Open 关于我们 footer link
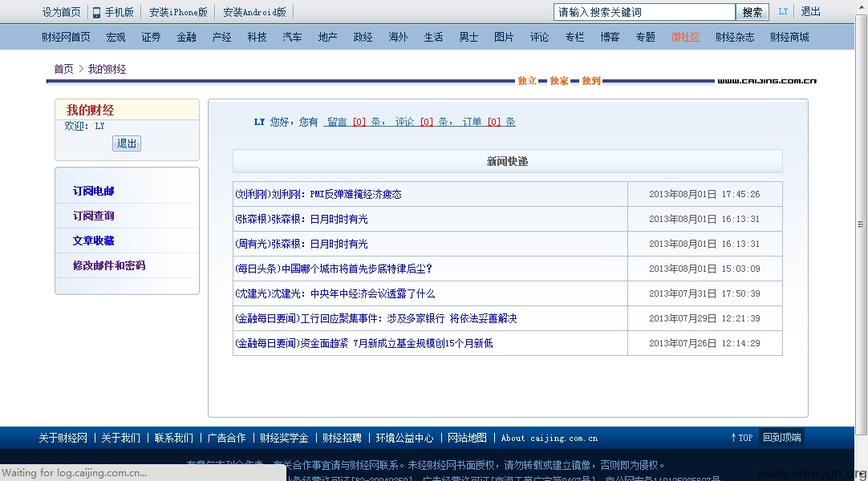This screenshot has width=868, height=481. (120, 438)
